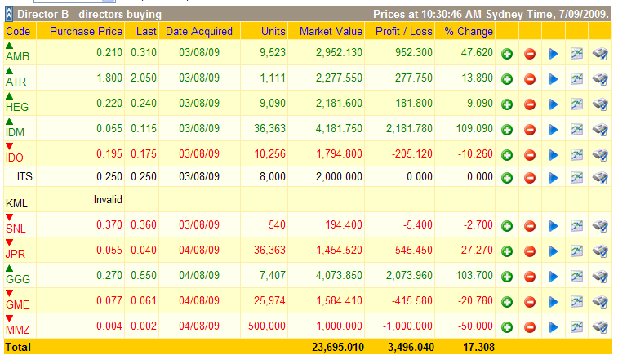Click the red minus icon for MMZ
The width and height of the screenshot is (618, 364).
coord(529,326)
